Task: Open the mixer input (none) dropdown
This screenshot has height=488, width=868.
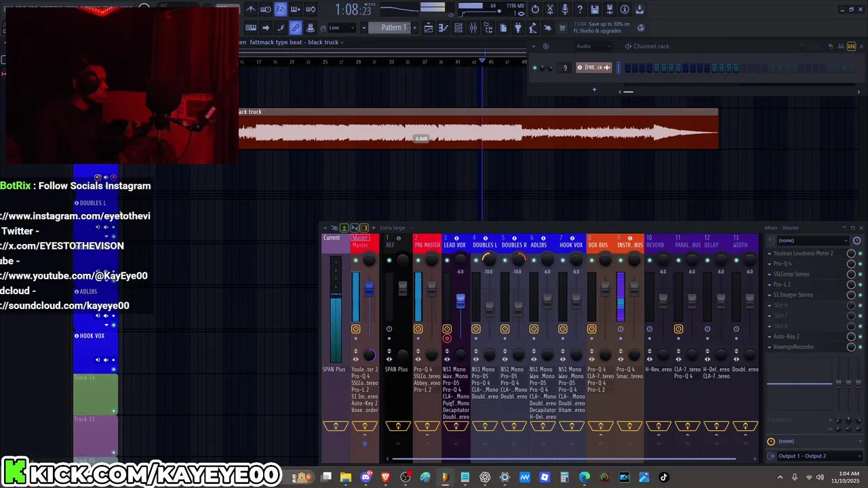Action: click(812, 241)
